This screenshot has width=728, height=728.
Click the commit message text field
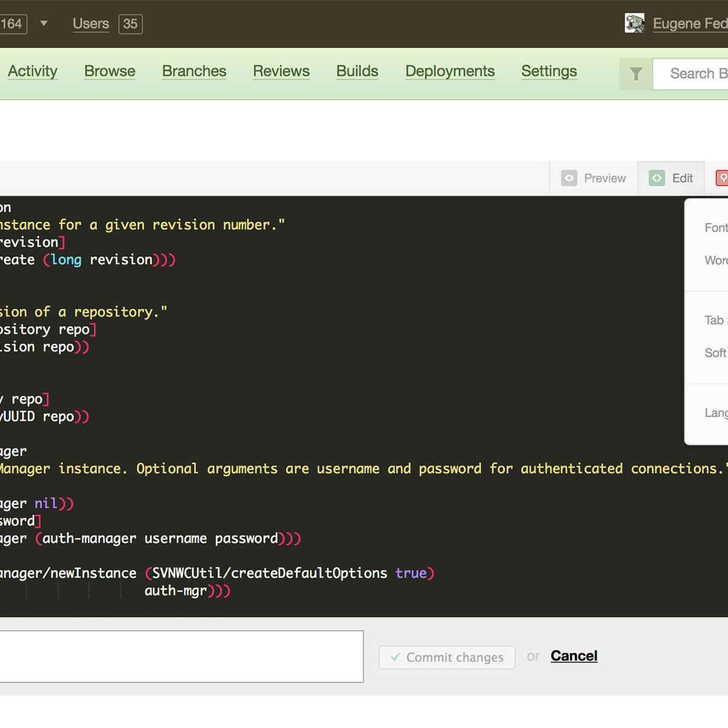(x=181, y=656)
